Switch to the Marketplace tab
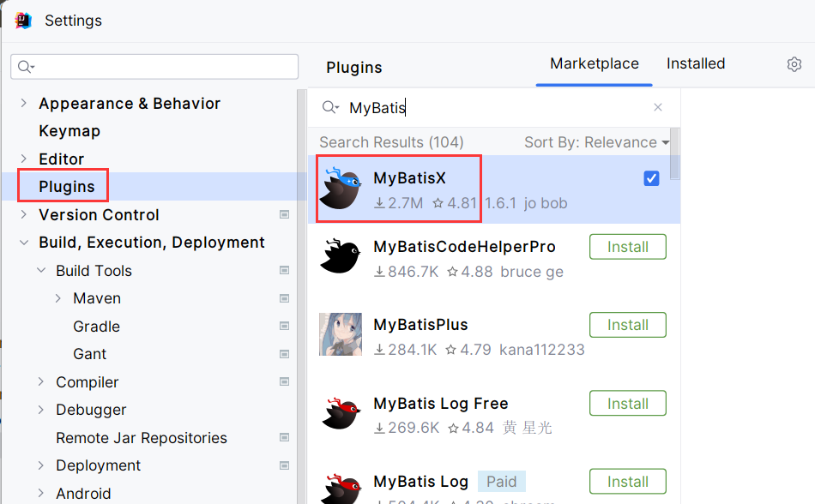Viewport: 815px width, 504px height. [594, 63]
